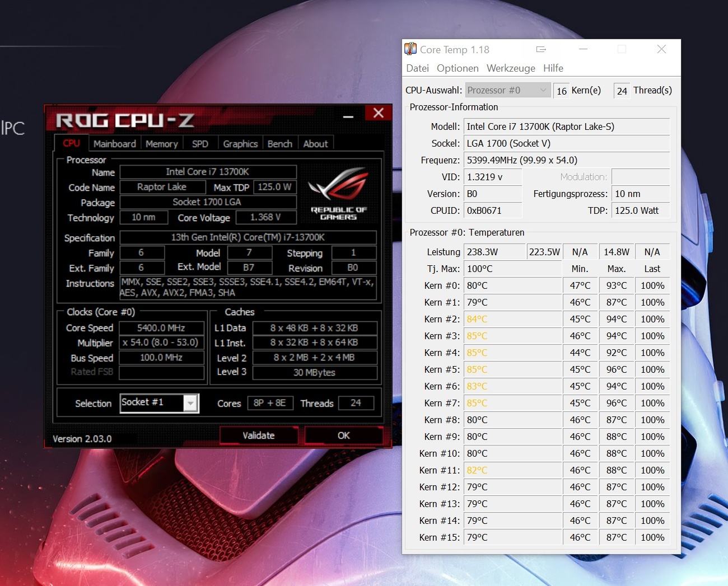Switch to the CPU tab in CPU-Z

click(x=72, y=143)
